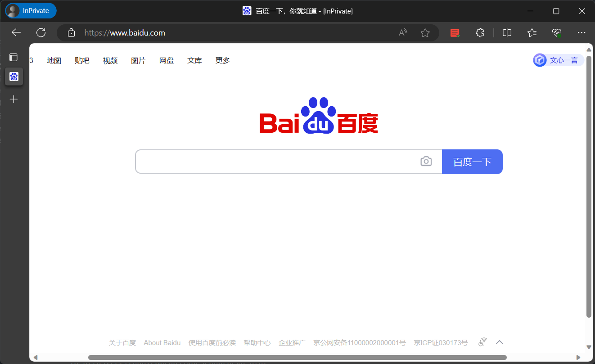Toggle split screen view icon

[x=507, y=32]
